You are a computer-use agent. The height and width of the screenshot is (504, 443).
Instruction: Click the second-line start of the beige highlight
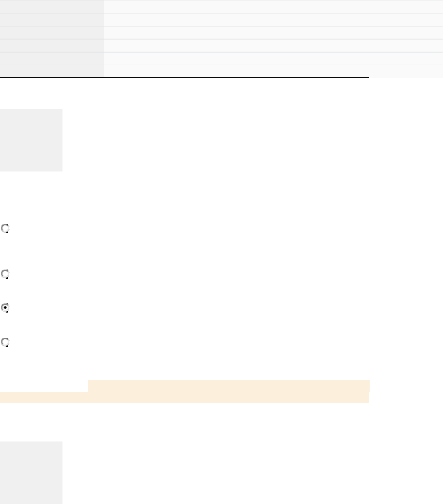pyautogui.click(x=43, y=398)
